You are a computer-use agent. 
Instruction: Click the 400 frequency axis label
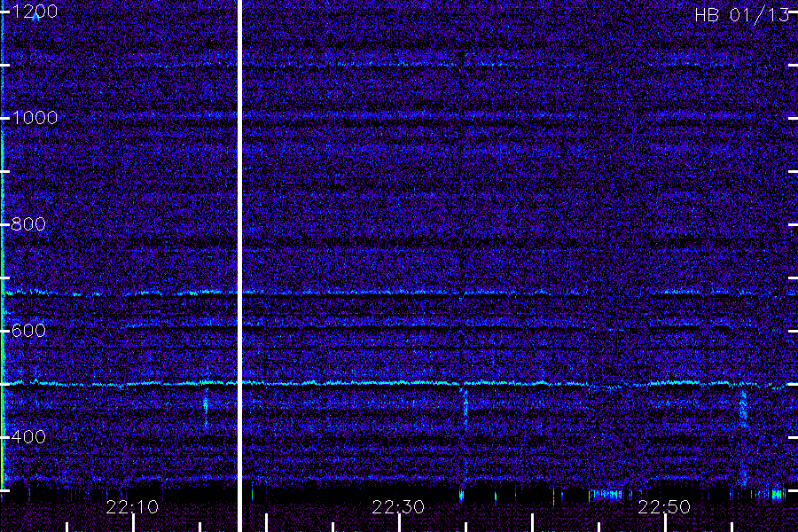tap(28, 437)
